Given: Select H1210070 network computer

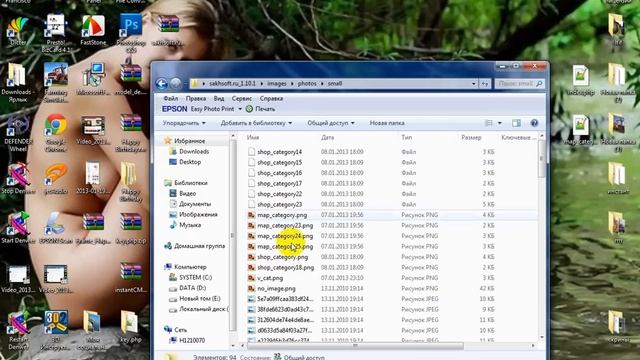Looking at the screenshot, I should point(192,340).
